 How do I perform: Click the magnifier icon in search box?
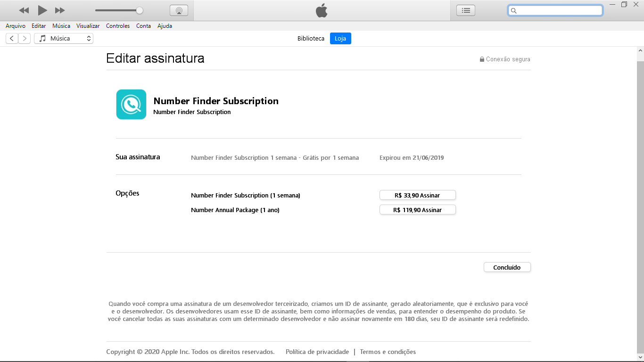tap(514, 10)
